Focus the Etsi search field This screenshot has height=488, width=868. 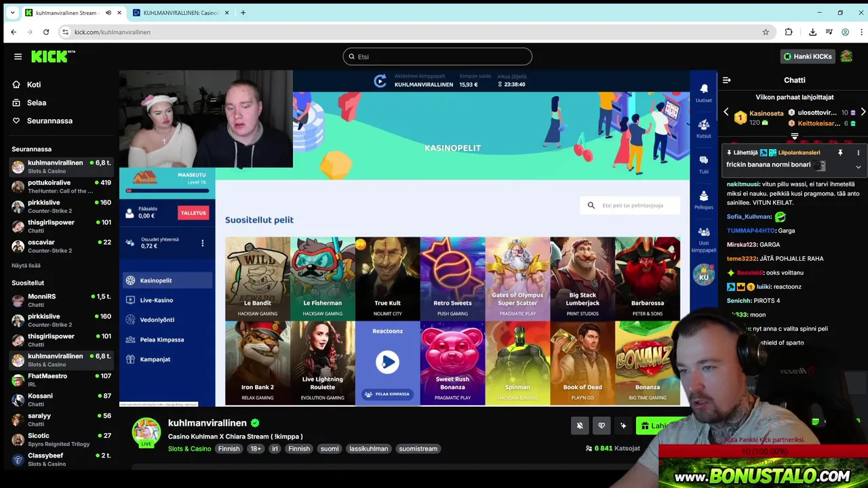coord(437,57)
